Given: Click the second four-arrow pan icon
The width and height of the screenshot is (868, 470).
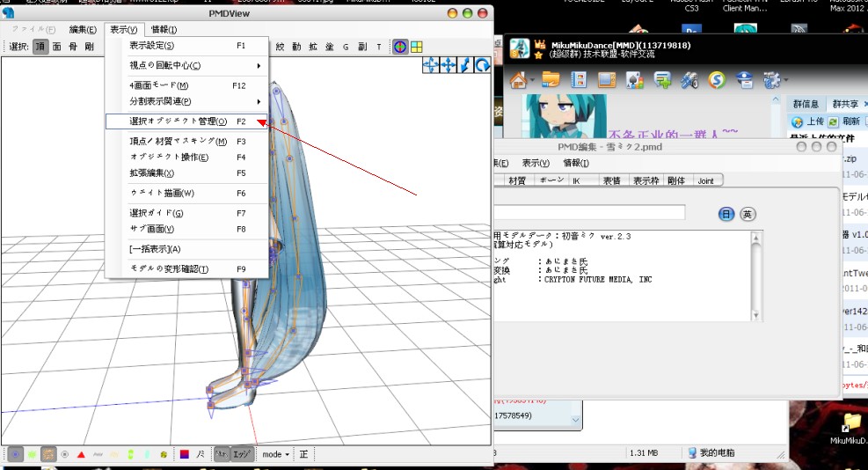Looking at the screenshot, I should click(x=448, y=65).
